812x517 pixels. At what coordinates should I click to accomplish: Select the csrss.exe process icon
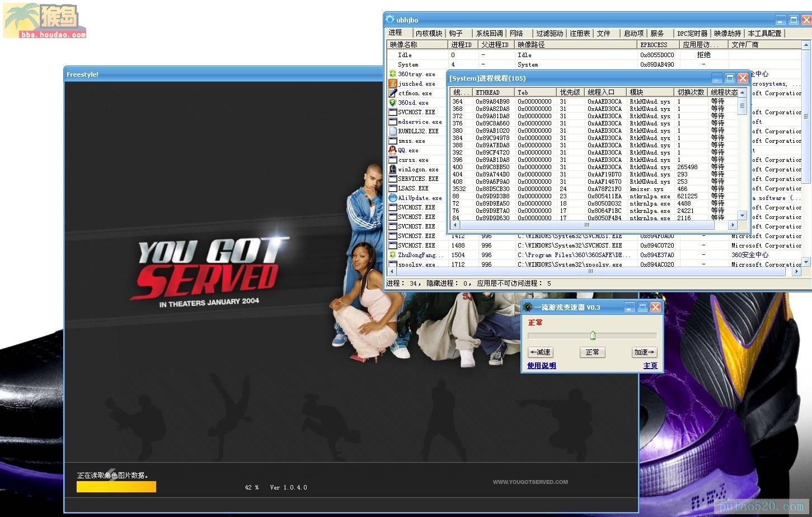click(393, 160)
